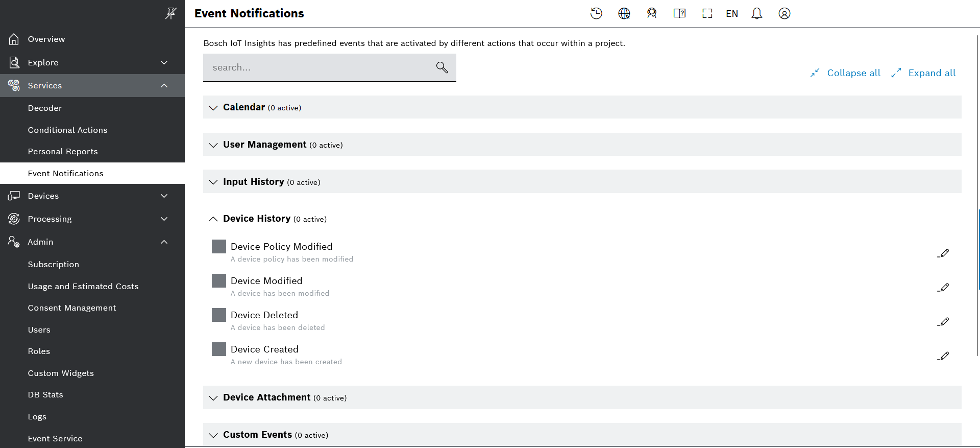Toggle fullscreen mode icon in header
Image resolution: width=980 pixels, height=448 pixels.
pyautogui.click(x=707, y=14)
